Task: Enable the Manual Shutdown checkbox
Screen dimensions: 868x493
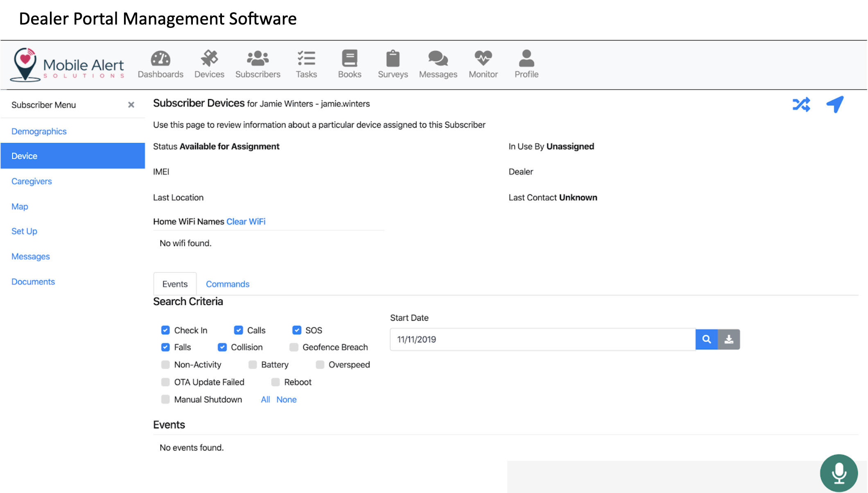Action: tap(165, 399)
